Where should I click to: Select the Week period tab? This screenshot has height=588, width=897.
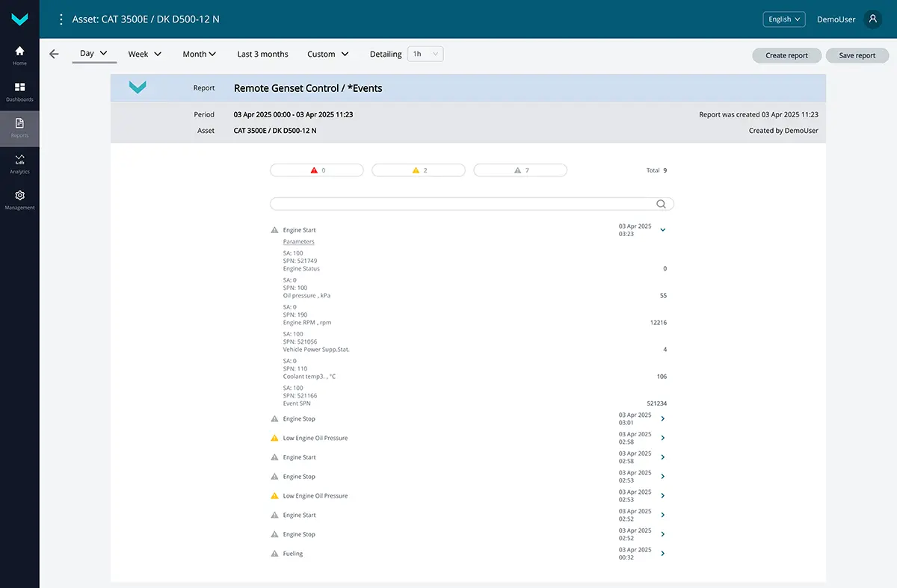pyautogui.click(x=144, y=54)
